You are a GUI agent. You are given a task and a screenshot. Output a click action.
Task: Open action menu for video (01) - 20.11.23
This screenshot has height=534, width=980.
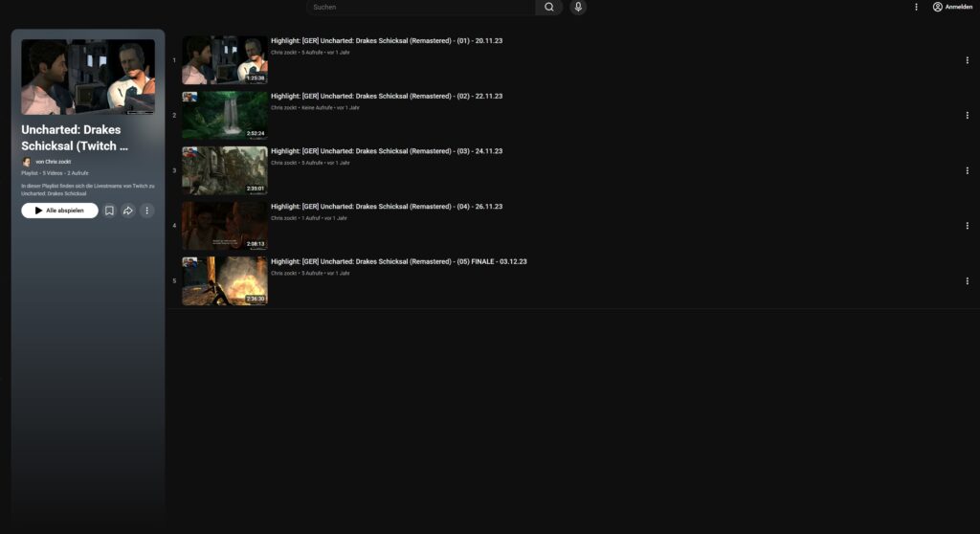pos(967,60)
